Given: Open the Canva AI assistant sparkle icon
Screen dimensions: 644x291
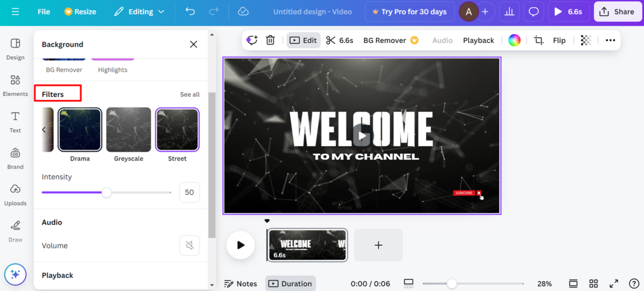Looking at the screenshot, I should click(x=15, y=274).
